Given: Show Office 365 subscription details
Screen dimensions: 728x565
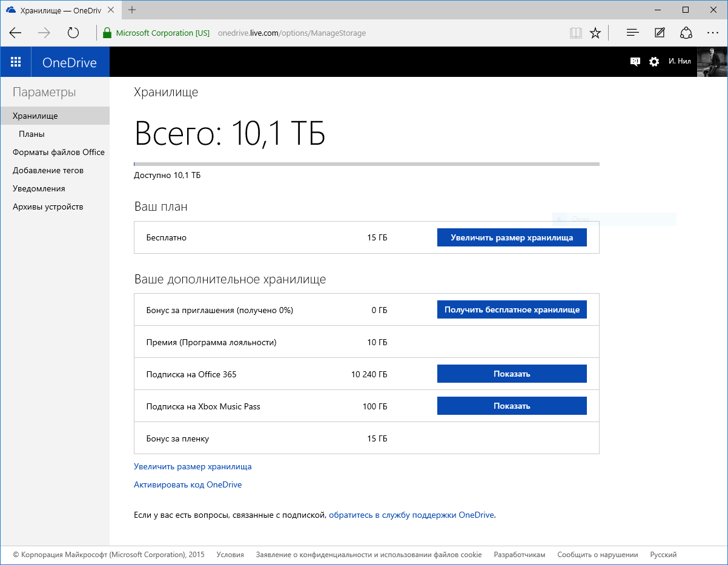Looking at the screenshot, I should [512, 374].
